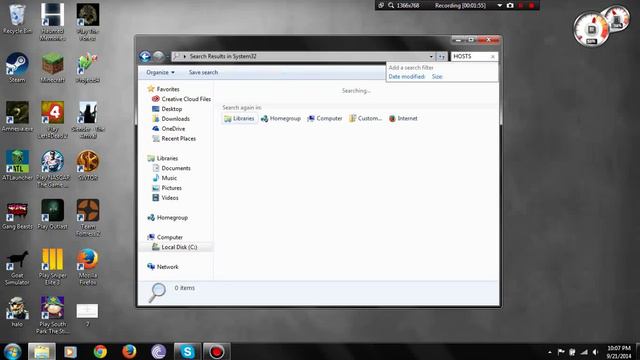The width and height of the screenshot is (640, 360).
Task: Add the Date modified search filter
Action: (407, 77)
